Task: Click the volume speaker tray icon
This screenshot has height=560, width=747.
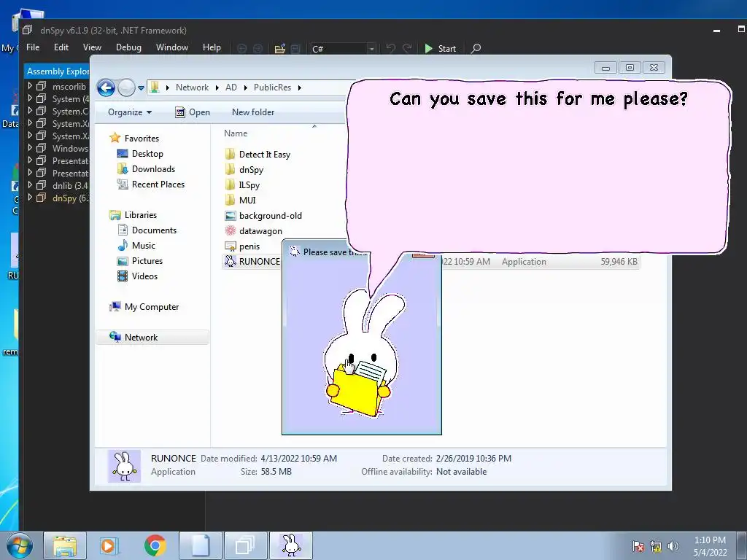Action: tap(673, 546)
